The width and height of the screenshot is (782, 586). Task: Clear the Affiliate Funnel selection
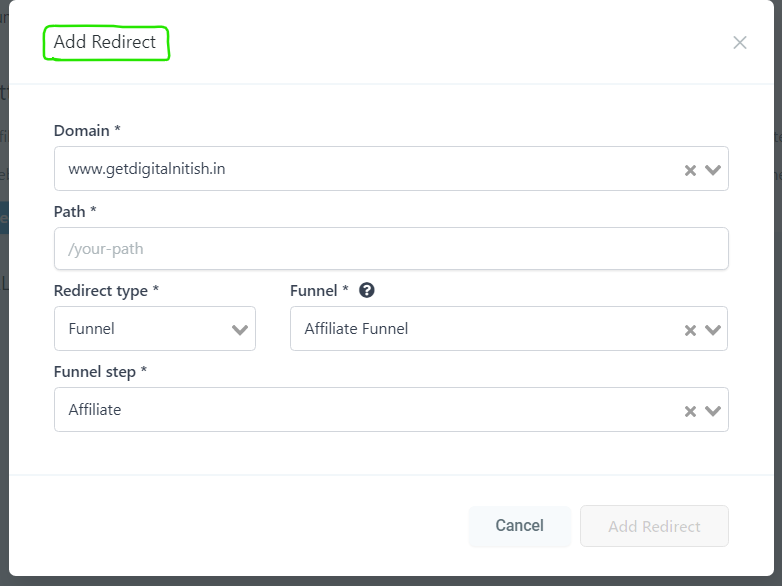point(690,330)
